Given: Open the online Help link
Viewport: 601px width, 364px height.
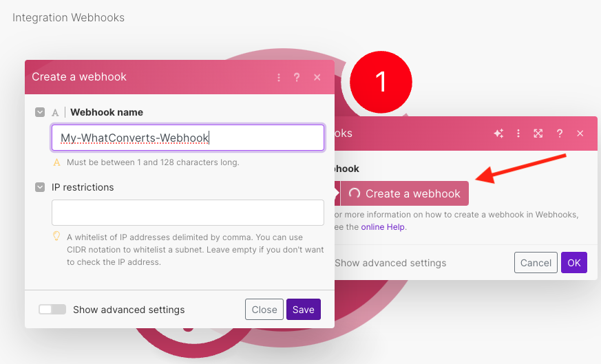Looking at the screenshot, I should (x=383, y=227).
